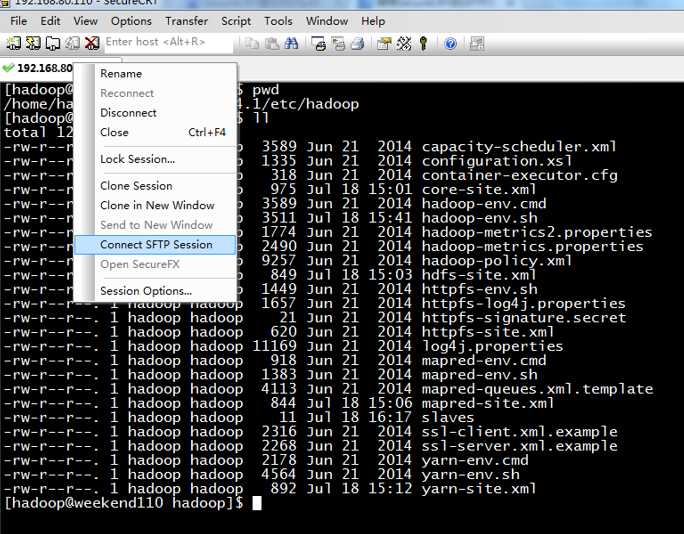Screen dimensions: 684x534
Task: Open the Script menu
Action: click(x=236, y=21)
